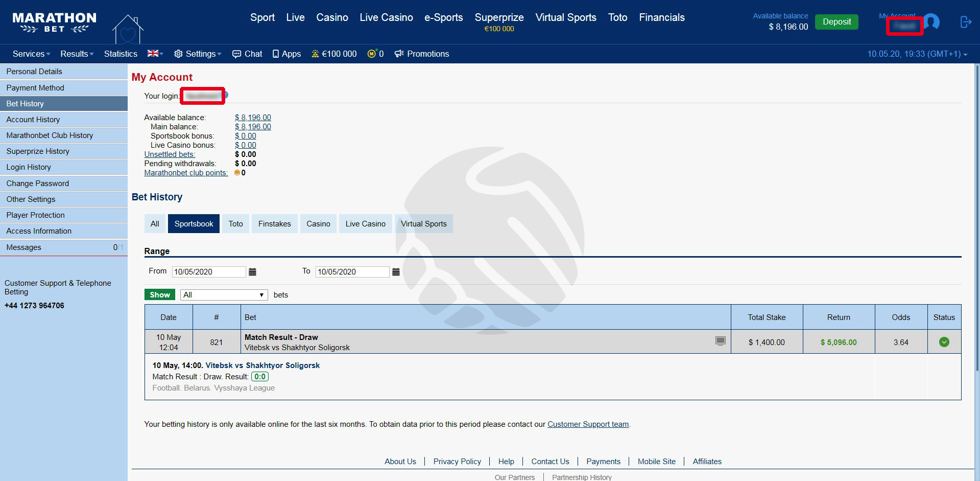The height and width of the screenshot is (481, 980).
Task: Select the Casino bet history tab
Action: [318, 224]
